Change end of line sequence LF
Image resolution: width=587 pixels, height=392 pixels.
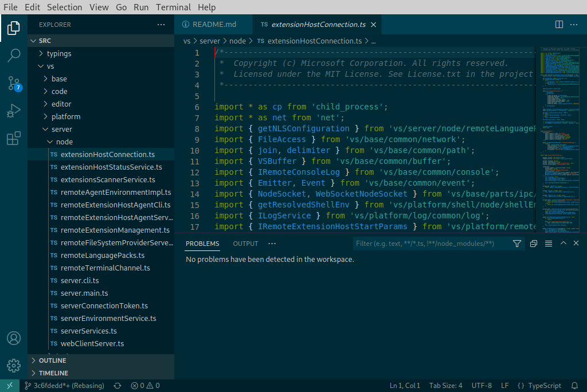(504, 386)
